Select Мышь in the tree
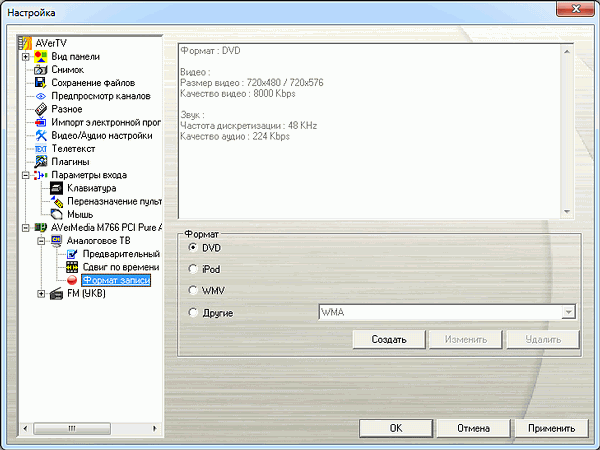The image size is (600, 450). (x=80, y=214)
